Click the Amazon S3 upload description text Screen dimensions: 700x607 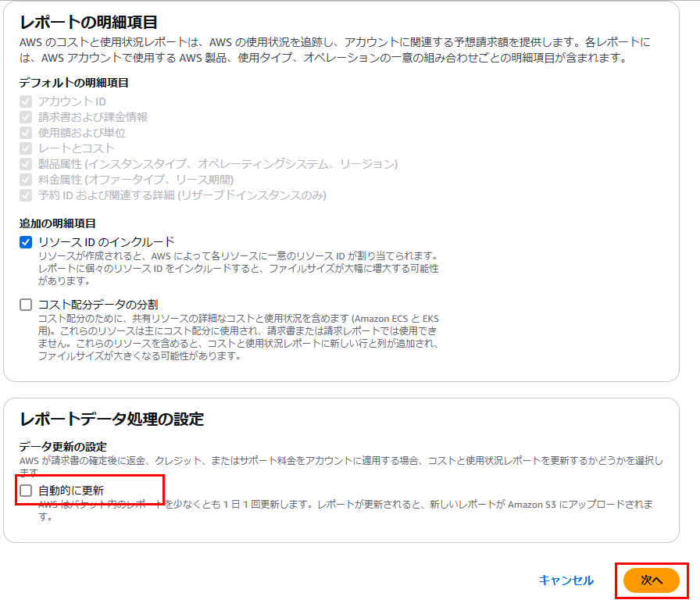[345, 510]
